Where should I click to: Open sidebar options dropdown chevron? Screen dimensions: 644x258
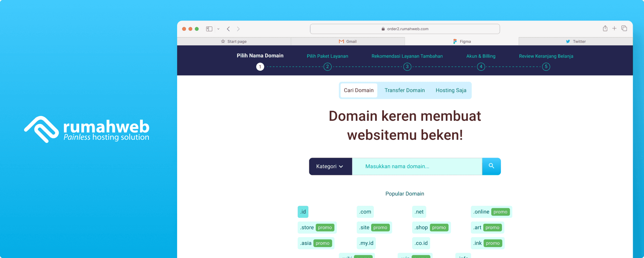(218, 29)
